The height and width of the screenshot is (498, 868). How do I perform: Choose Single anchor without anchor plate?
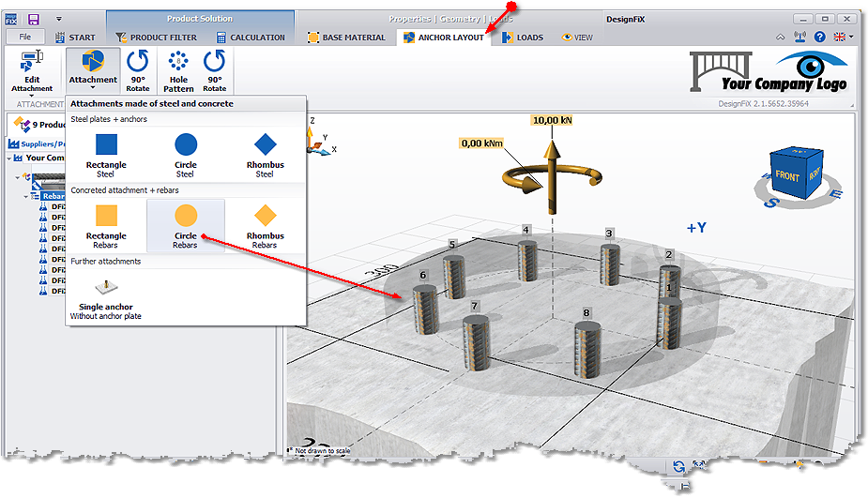pyautogui.click(x=106, y=299)
